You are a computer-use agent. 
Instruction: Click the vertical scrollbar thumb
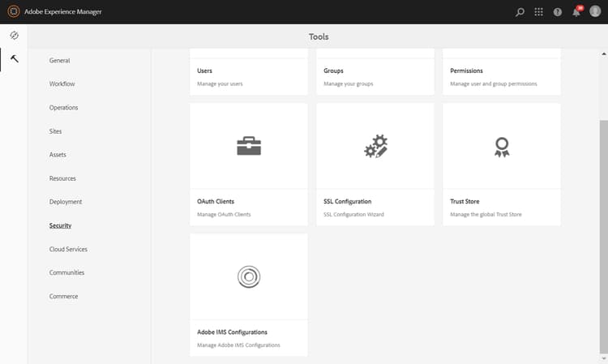point(604,237)
